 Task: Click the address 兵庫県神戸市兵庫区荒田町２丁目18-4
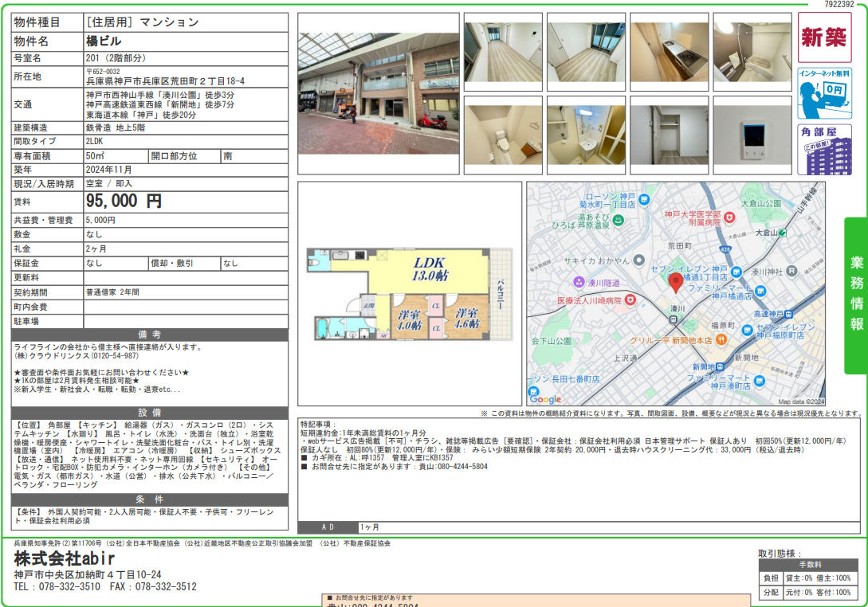tap(165, 80)
